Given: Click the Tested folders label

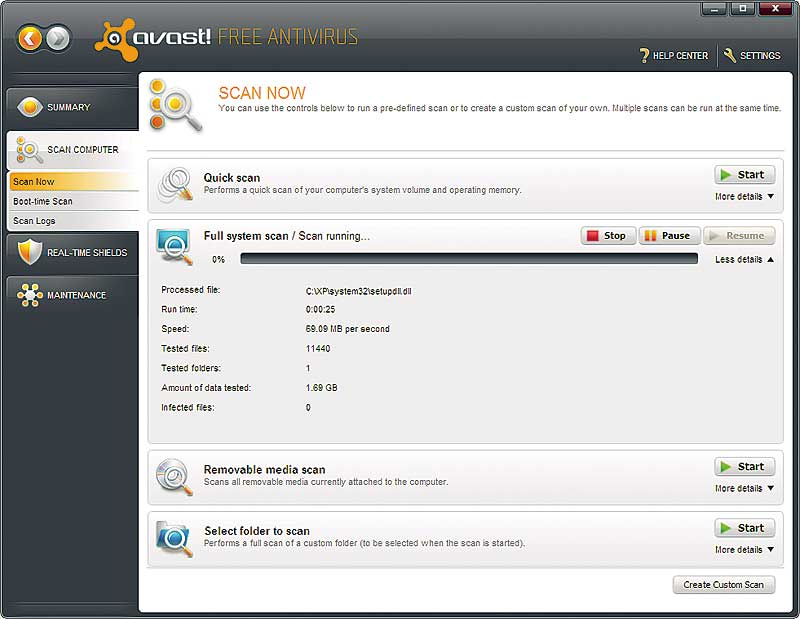Looking at the screenshot, I should pyautogui.click(x=191, y=368).
